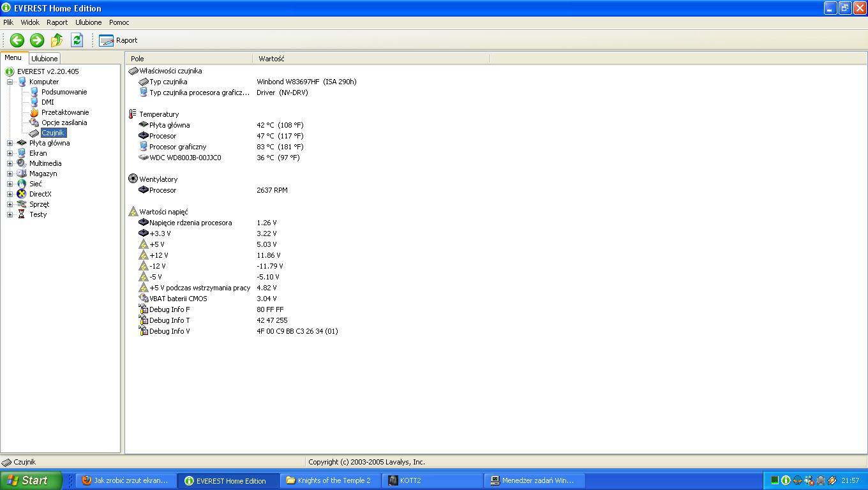Click the Sieć globe icon in the tree
868x490 pixels.
[x=22, y=184]
